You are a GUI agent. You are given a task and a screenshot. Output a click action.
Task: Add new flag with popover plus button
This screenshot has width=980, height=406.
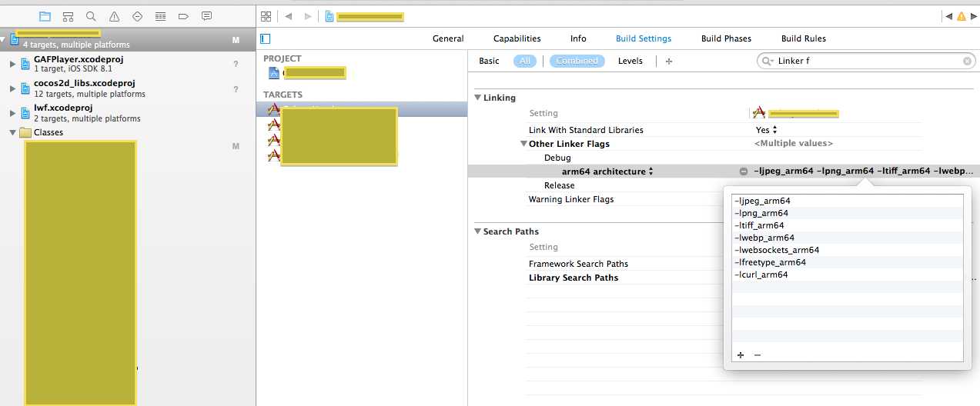(x=741, y=355)
